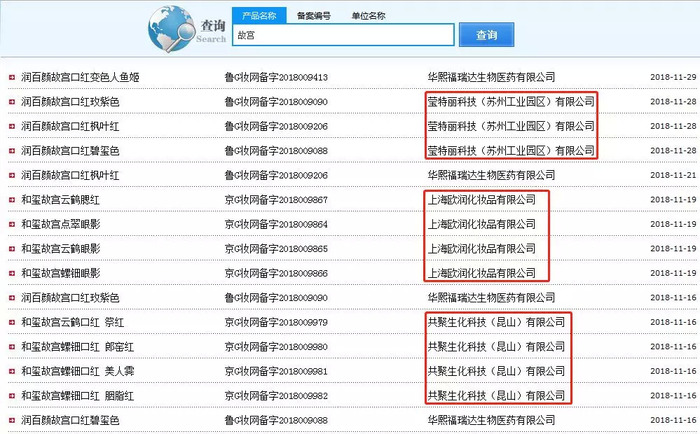
Task: Click red bullet of 碧玺色 row dated 2018-11-16
Action: click(12, 421)
